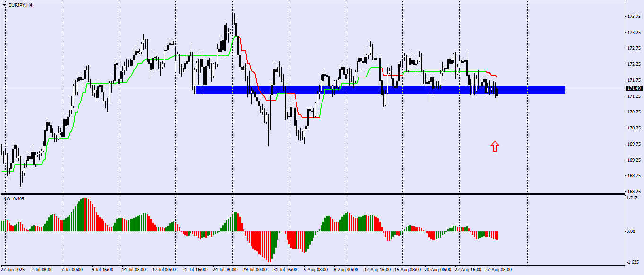Click the "8 Aug 00:00" time label
Screen dimensions: 644x275
tap(346, 270)
